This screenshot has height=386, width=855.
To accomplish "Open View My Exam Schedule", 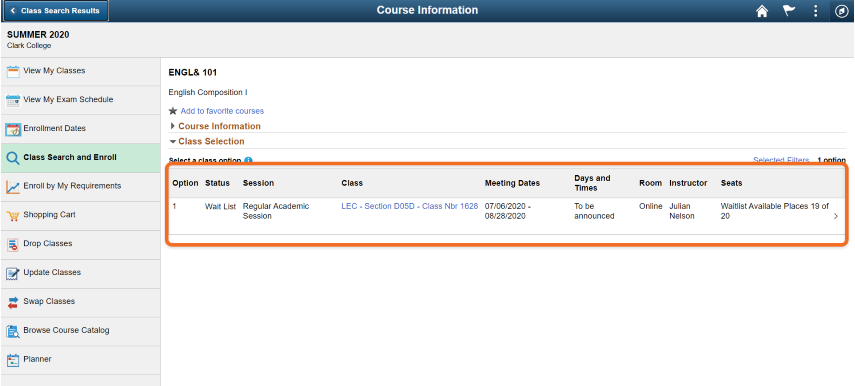I will pos(80,100).
